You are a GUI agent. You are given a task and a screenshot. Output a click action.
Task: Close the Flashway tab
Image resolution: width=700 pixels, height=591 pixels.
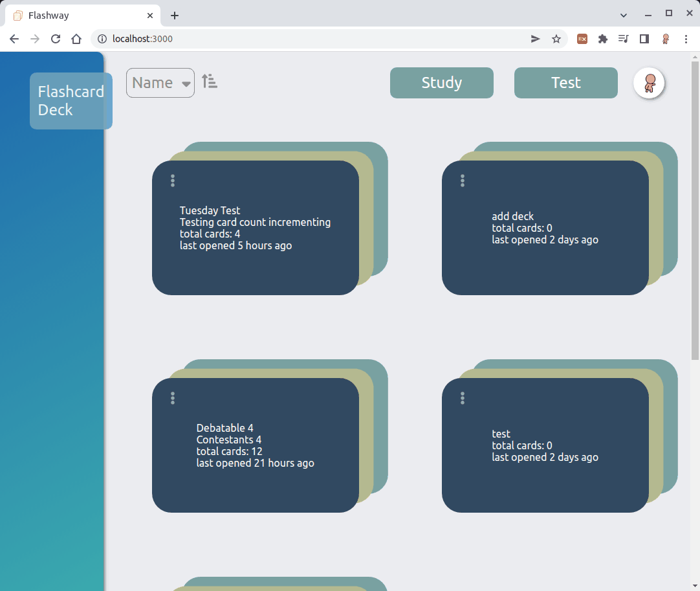(x=150, y=16)
